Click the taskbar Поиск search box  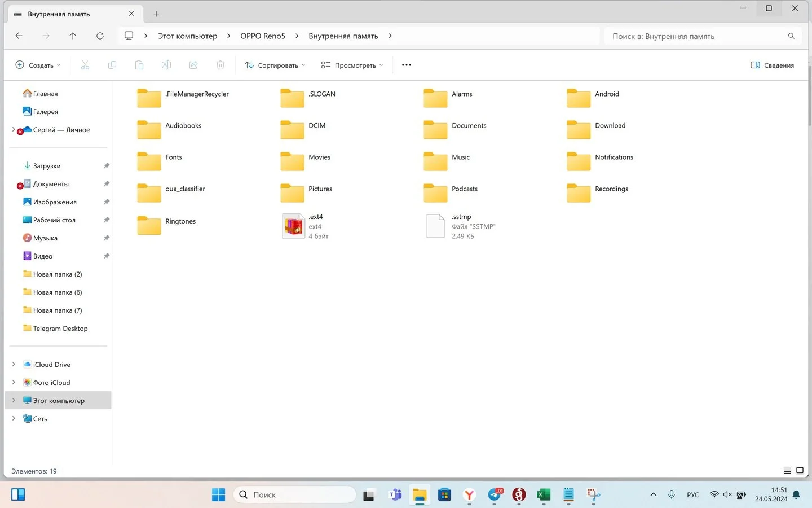point(294,495)
